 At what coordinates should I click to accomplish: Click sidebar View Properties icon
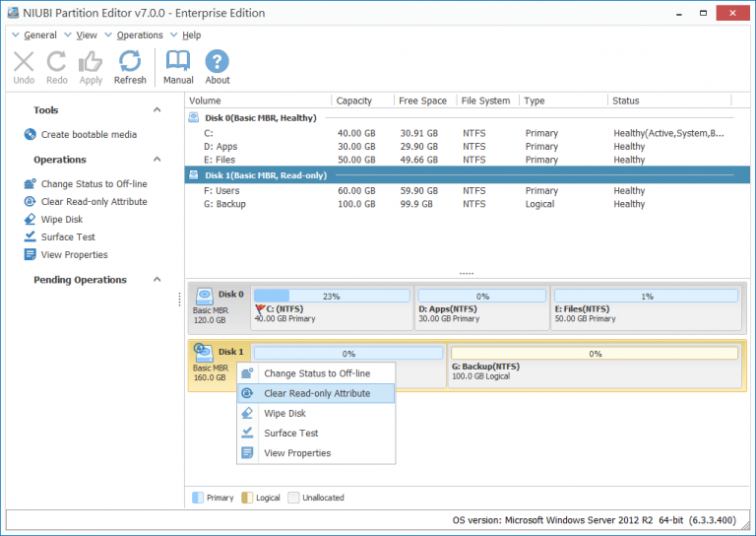(30, 254)
